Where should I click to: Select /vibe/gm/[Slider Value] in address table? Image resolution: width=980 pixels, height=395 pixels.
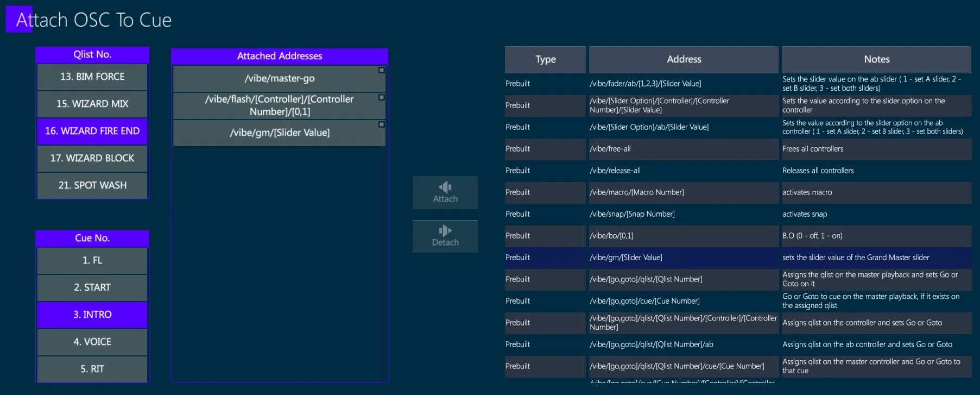pos(684,258)
